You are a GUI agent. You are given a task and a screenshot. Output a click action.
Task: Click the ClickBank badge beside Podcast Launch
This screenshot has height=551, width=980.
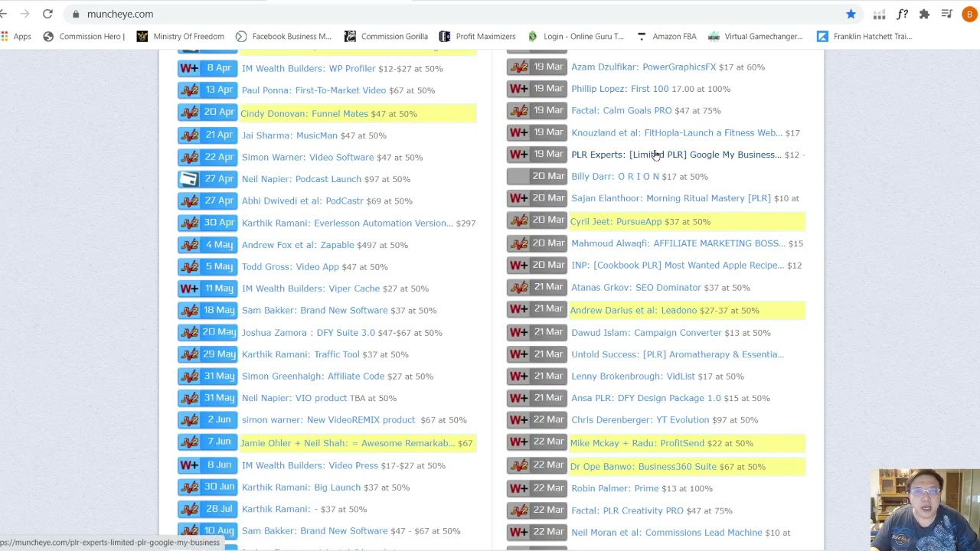pyautogui.click(x=188, y=179)
